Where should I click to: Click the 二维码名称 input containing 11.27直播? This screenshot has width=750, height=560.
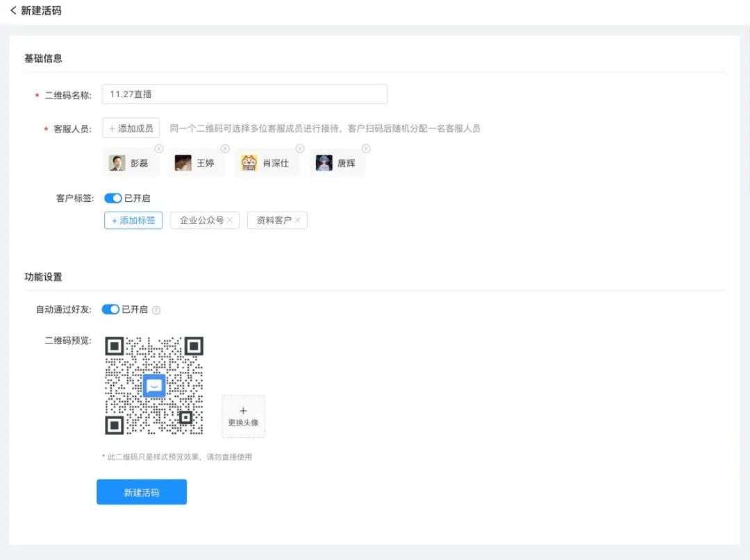point(243,93)
